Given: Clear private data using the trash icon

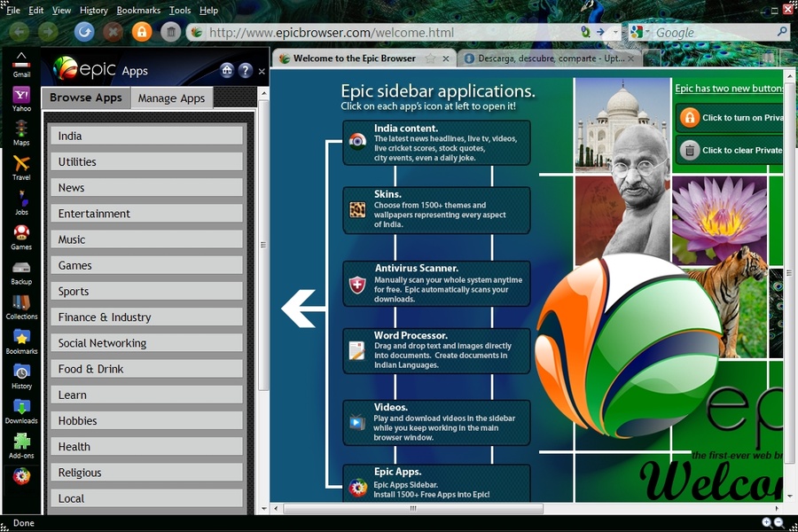Looking at the screenshot, I should [x=168, y=32].
